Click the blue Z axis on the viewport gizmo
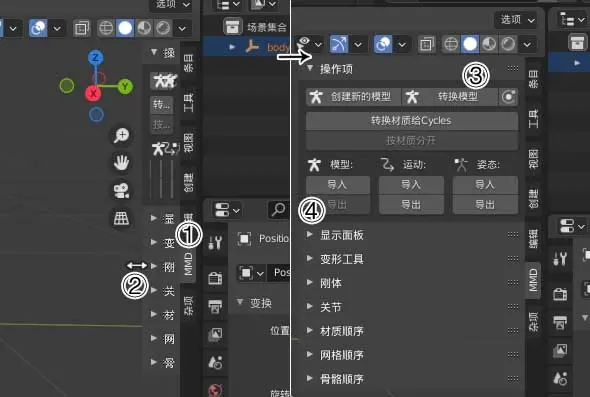Viewport: 590px width, 397px height. (95, 58)
